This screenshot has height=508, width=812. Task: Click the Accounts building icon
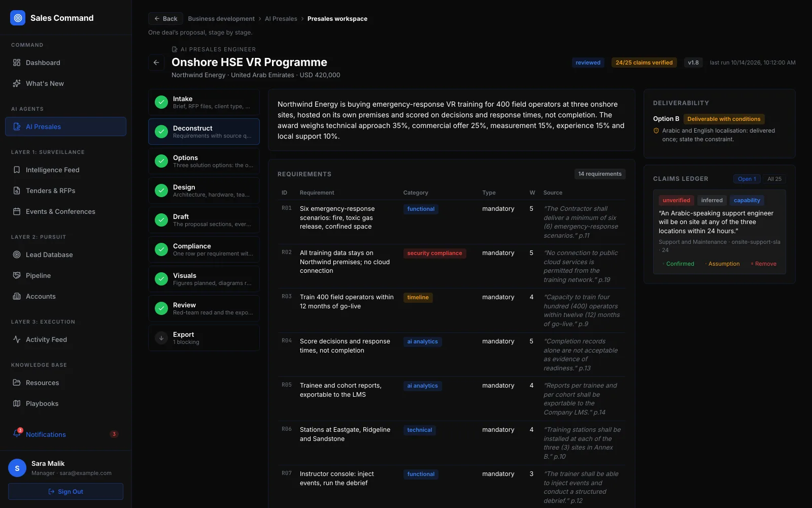point(17,296)
